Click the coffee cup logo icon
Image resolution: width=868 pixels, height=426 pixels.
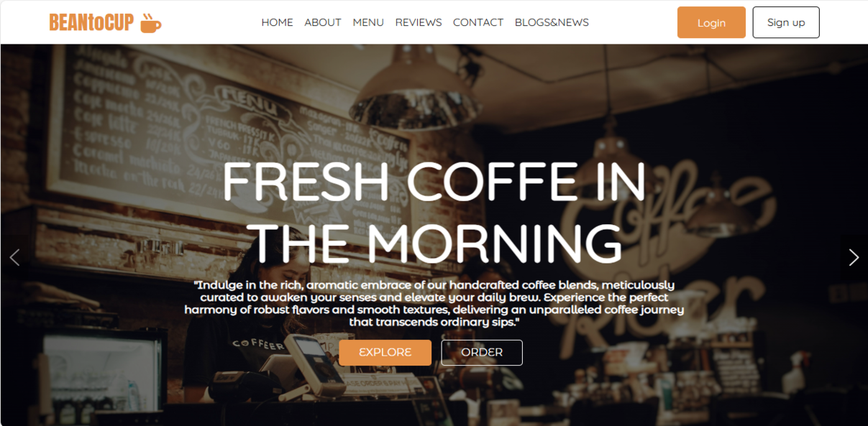[150, 23]
